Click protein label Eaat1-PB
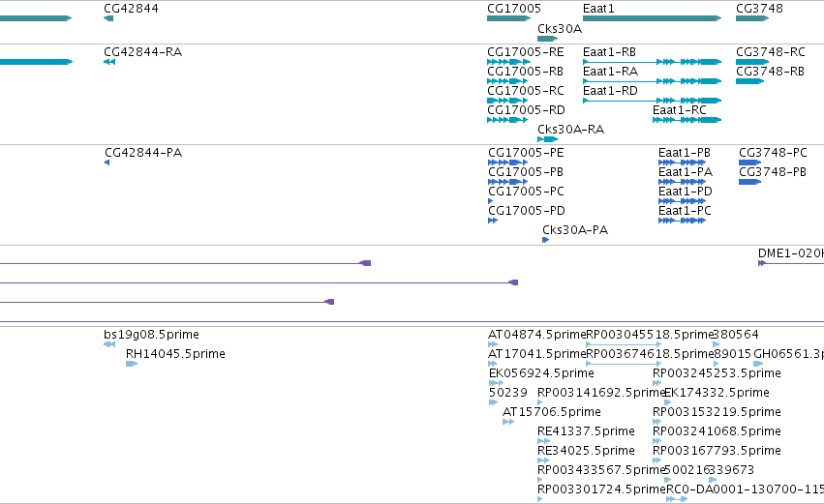Screen dimensions: 824x504 pyautogui.click(x=685, y=153)
